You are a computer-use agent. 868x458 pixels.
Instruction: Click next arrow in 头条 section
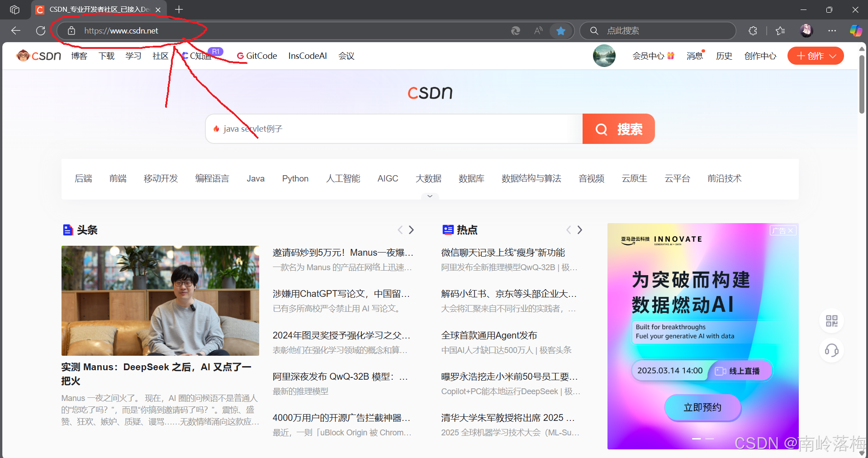point(411,230)
